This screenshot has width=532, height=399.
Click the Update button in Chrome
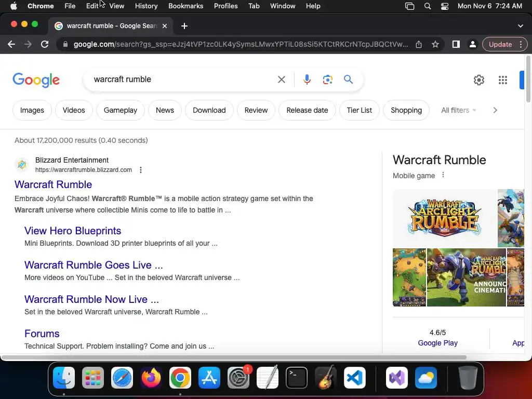pos(500,45)
